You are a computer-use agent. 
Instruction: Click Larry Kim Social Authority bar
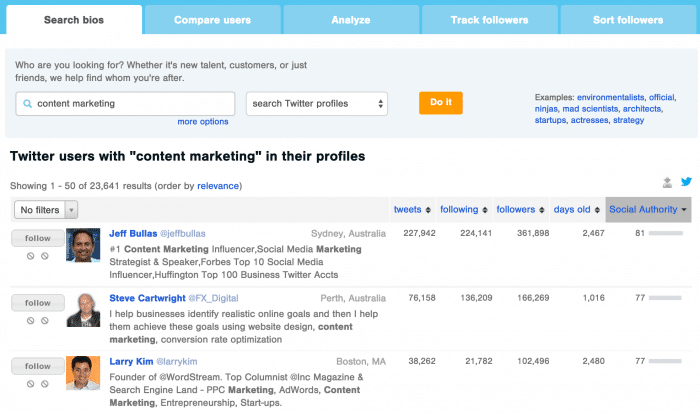tap(665, 361)
